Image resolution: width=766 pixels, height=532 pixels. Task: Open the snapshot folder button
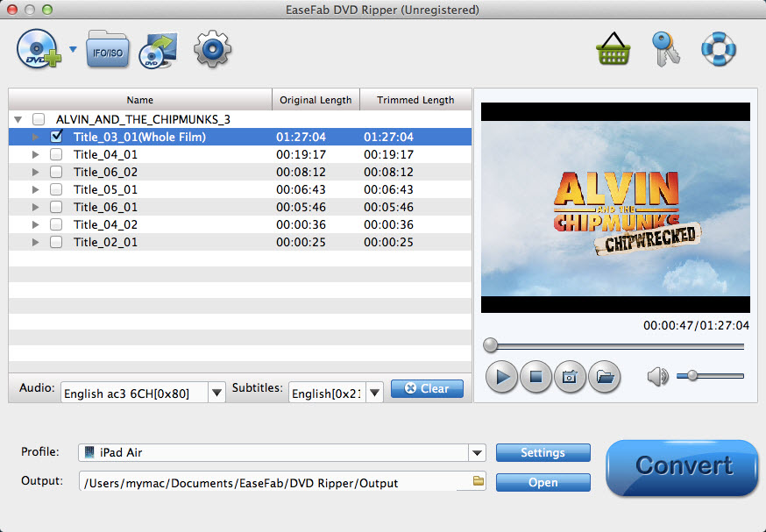point(605,377)
